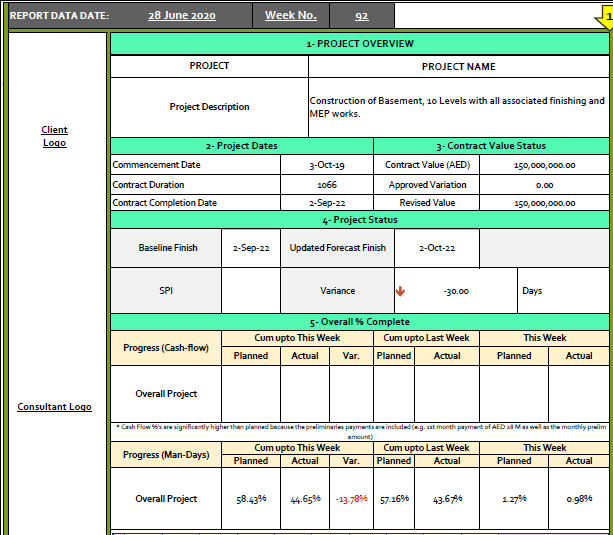The image size is (613, 535).
Task: Click the 'Contract Value (AED)' label
Action: (427, 165)
